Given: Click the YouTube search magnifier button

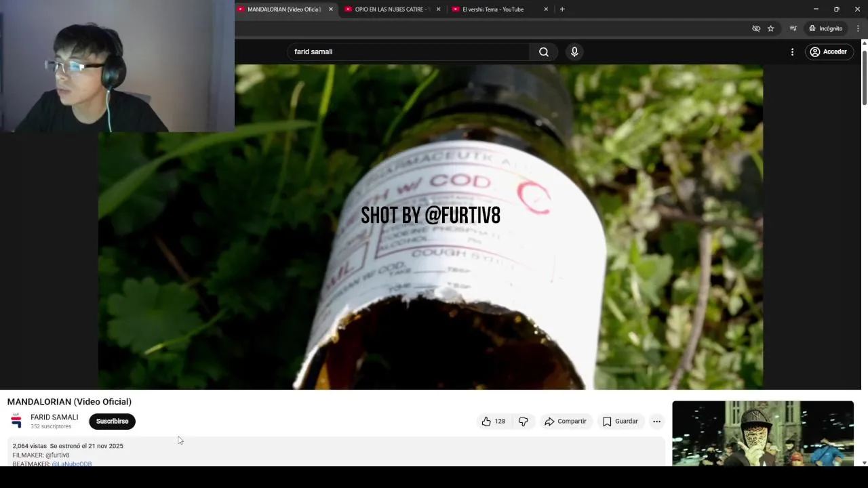Looking at the screenshot, I should 544,52.
